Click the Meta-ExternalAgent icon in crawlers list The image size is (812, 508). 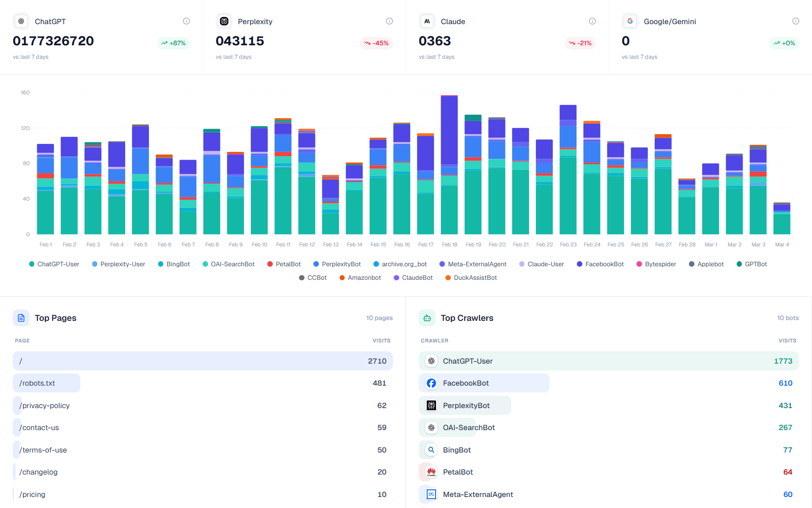pos(431,494)
